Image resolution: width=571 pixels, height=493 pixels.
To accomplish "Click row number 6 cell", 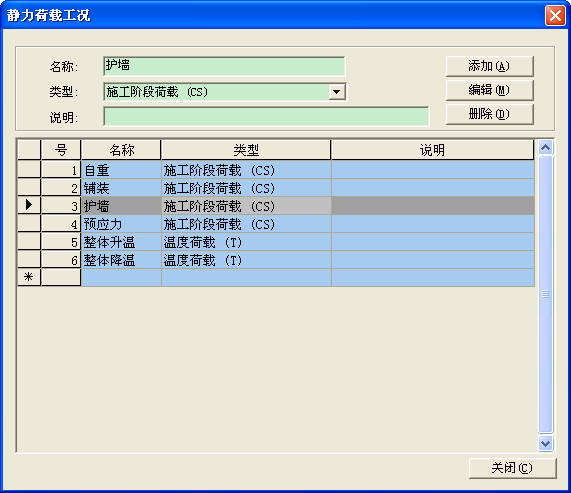I will (x=61, y=260).
